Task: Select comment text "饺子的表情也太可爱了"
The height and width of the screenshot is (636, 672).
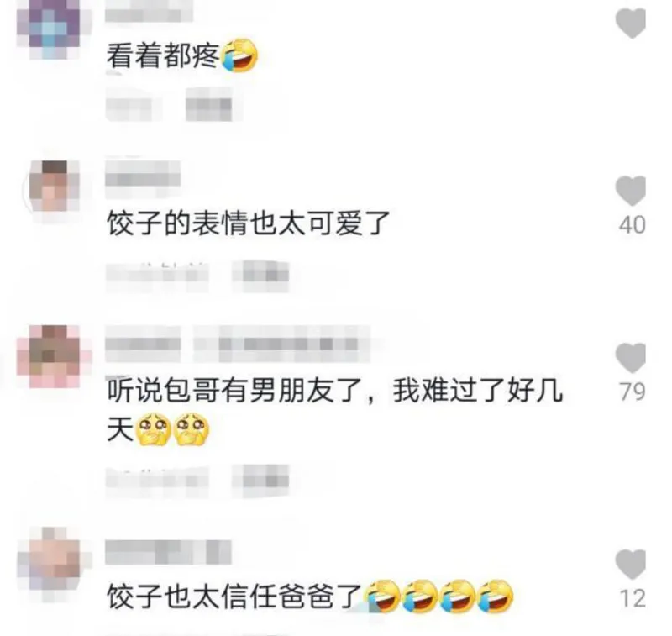Action: pyautogui.click(x=248, y=223)
